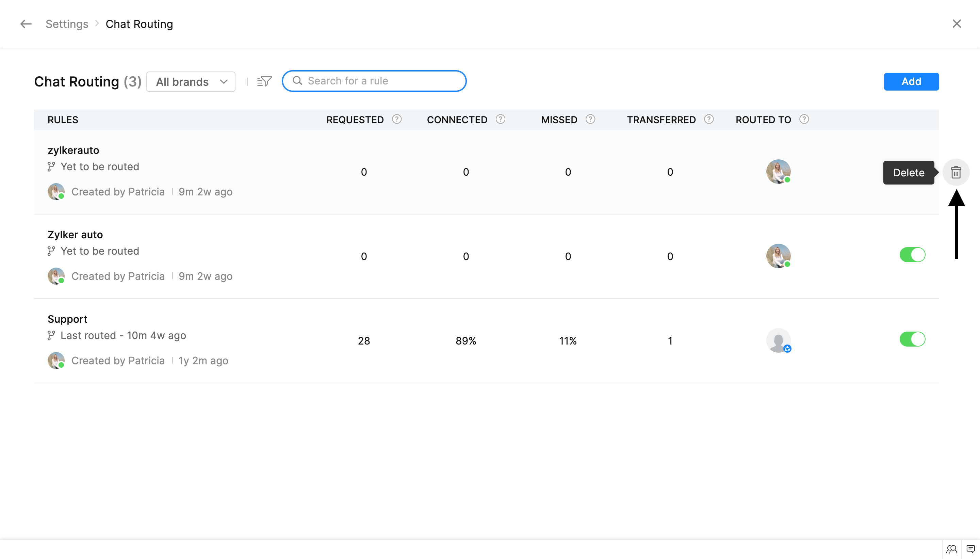Screen dimensions: 980x559
Task: Click the Transferred column help icon
Action: click(x=709, y=119)
